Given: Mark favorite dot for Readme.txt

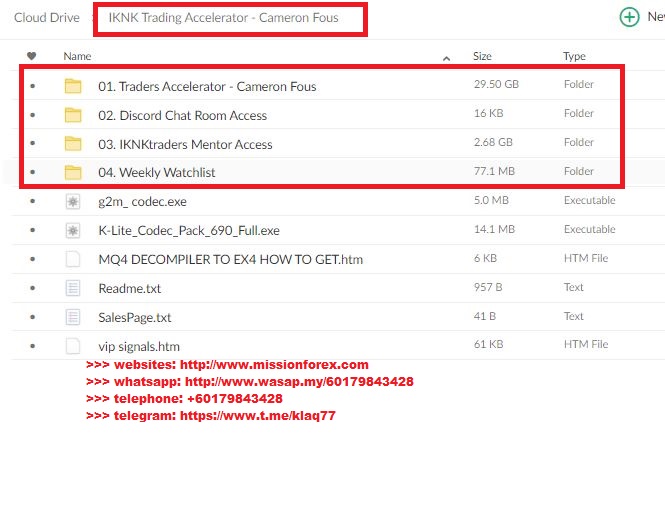Looking at the screenshot, I should (33, 288).
